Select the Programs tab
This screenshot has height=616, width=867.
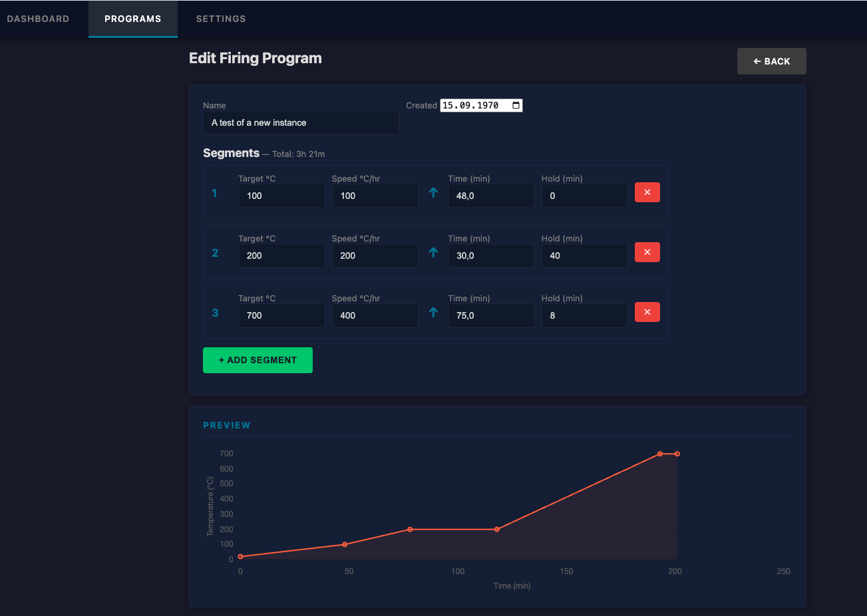[x=133, y=19]
